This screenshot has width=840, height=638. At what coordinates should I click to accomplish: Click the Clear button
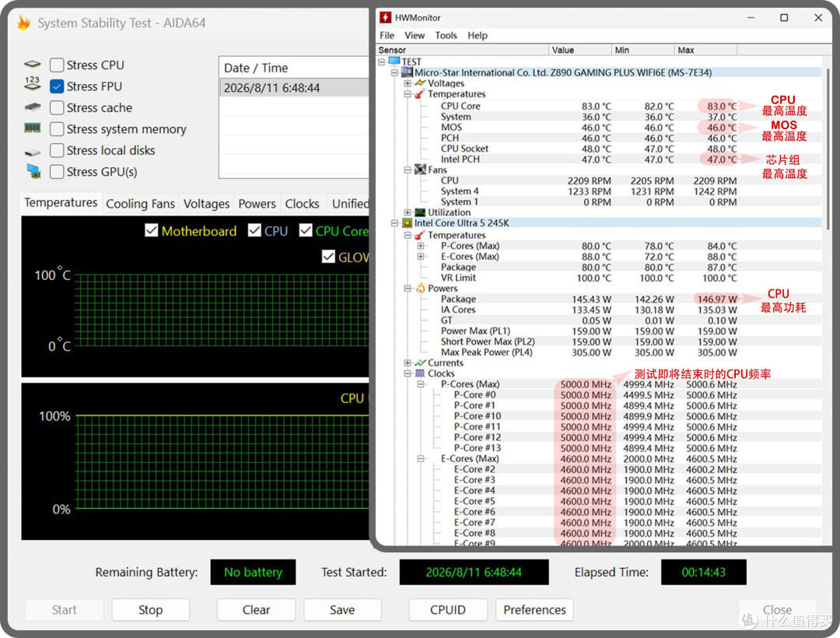click(256, 610)
